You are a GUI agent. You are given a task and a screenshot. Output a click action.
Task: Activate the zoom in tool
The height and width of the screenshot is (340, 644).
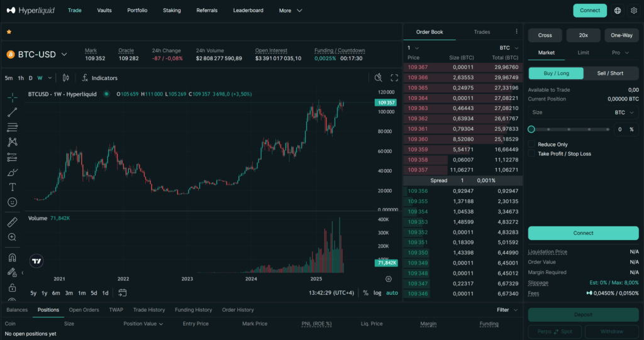(x=13, y=237)
